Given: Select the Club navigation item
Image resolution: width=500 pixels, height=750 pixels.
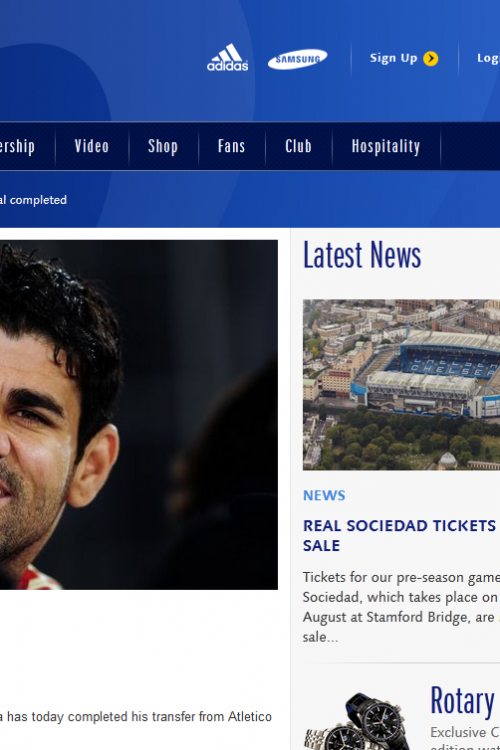Looking at the screenshot, I should coord(298,146).
